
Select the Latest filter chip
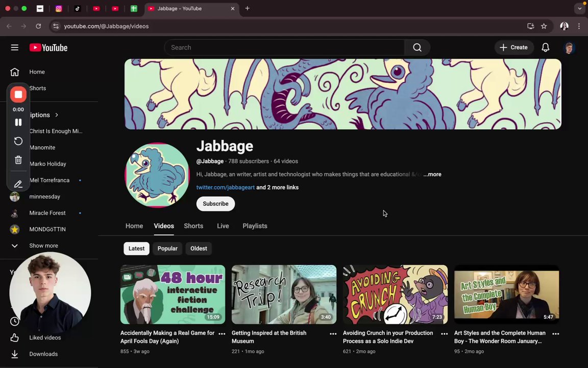(136, 248)
